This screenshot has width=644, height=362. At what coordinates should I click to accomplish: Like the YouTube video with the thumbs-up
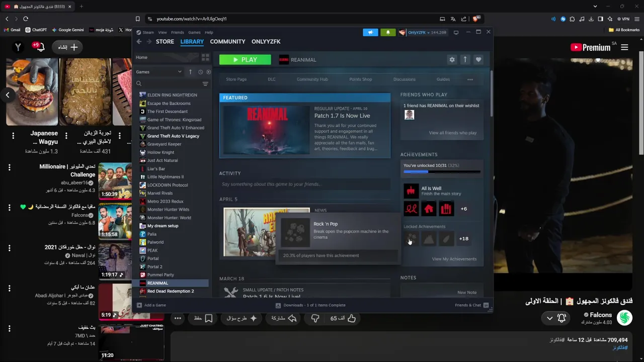pos(343,318)
